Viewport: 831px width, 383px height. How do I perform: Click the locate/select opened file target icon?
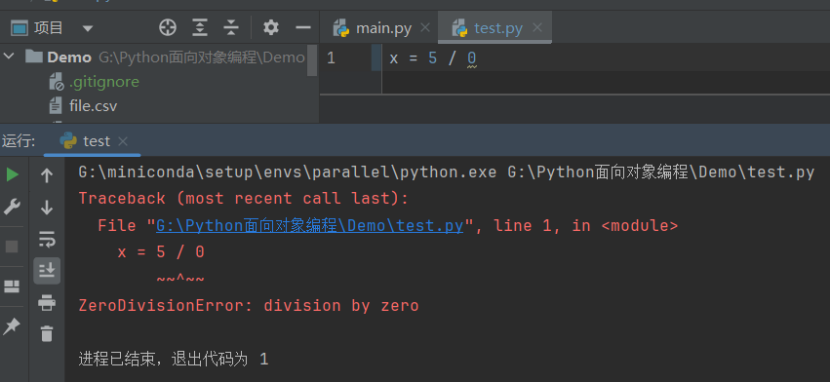[168, 28]
